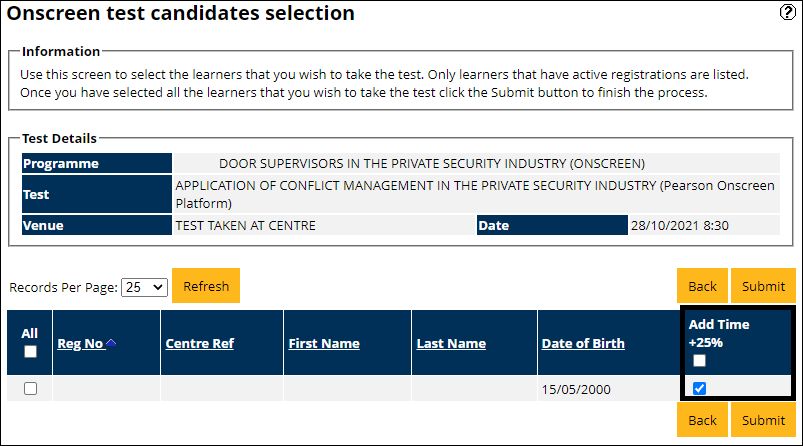Click the 15/05/2000 date of birth cell
This screenshot has width=803, height=446.
coord(576,389)
